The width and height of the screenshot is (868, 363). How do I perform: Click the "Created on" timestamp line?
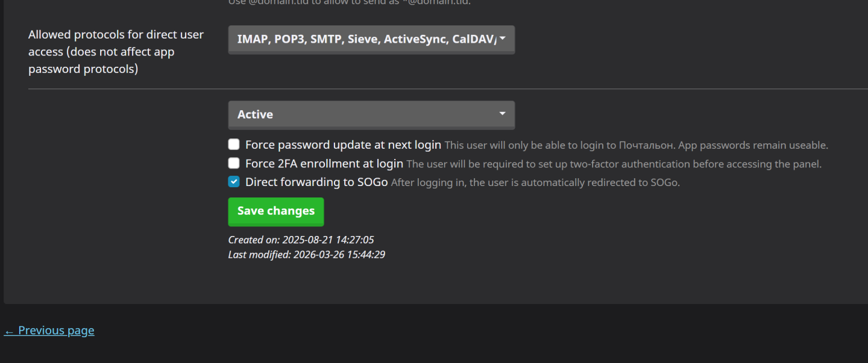(x=301, y=240)
